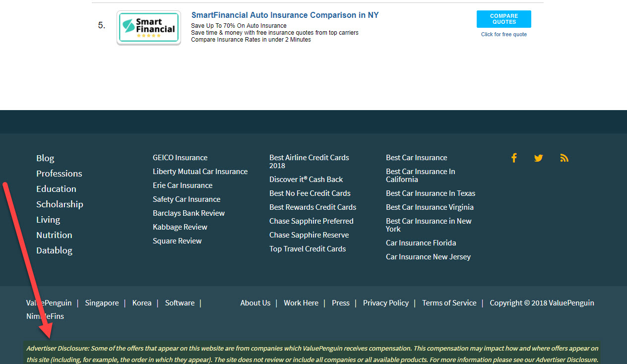Select the Datablog footer link

point(54,250)
